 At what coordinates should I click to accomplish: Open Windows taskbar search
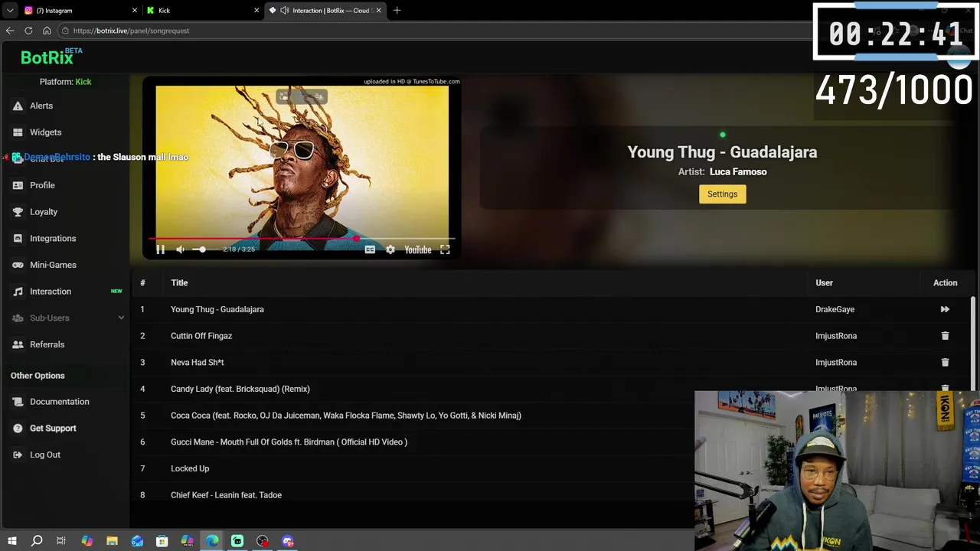click(36, 541)
